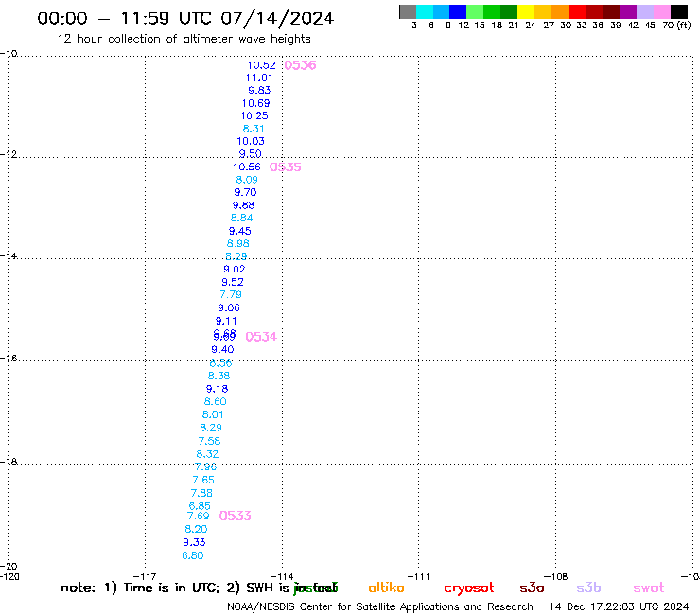This screenshot has height=615, width=700.
Task: Select the cryosat satellite legend label
Action: 469,589
